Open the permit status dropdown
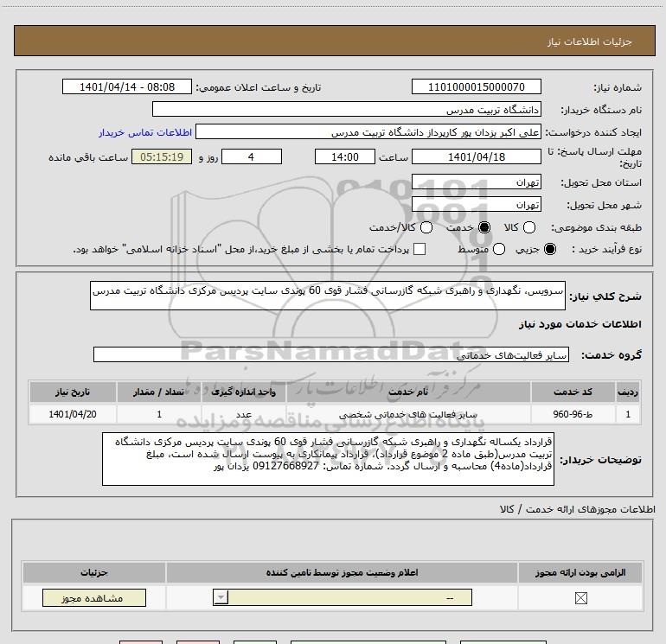The width and height of the screenshot is (666, 644). [x=343, y=597]
